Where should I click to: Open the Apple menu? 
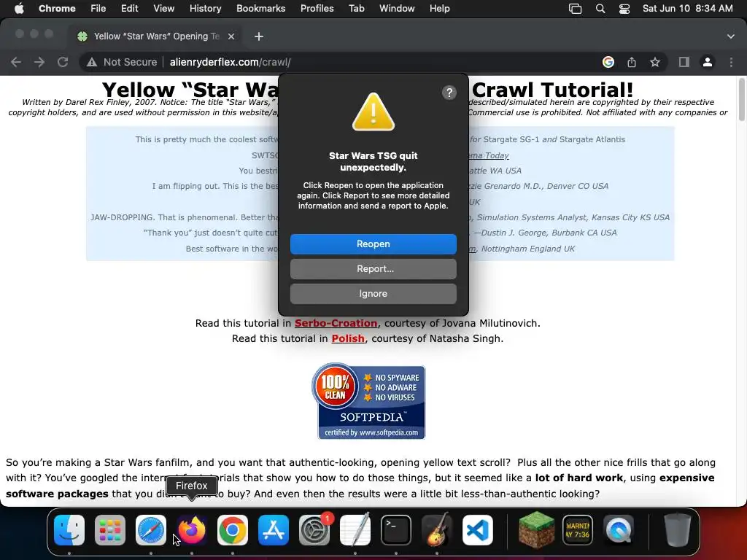coord(19,8)
